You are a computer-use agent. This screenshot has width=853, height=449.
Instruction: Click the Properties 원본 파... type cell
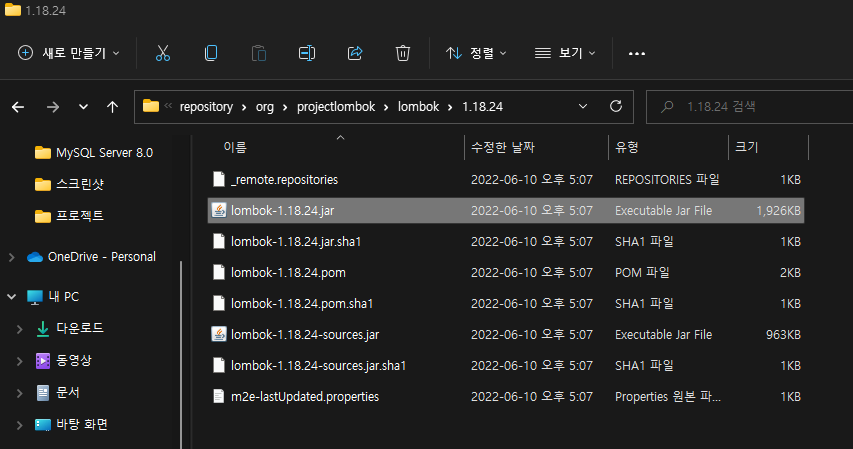pyautogui.click(x=667, y=397)
